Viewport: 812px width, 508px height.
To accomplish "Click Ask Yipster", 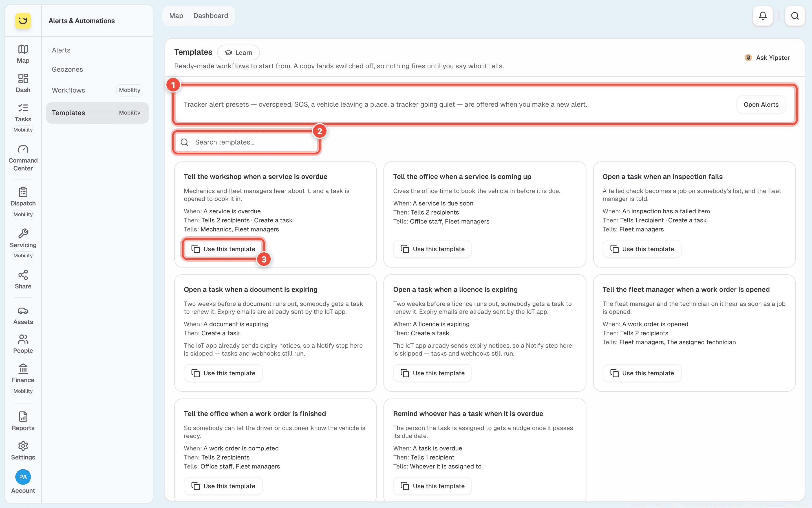I will click(767, 58).
